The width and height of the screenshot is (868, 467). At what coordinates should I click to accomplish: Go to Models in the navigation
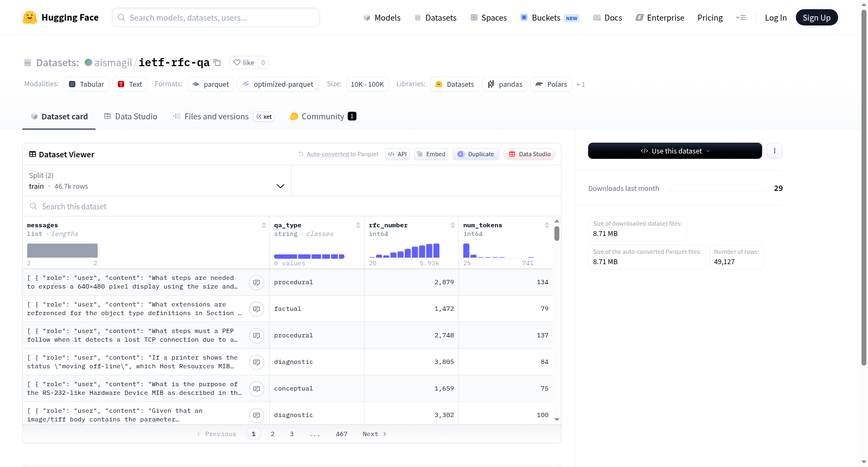coord(382,18)
